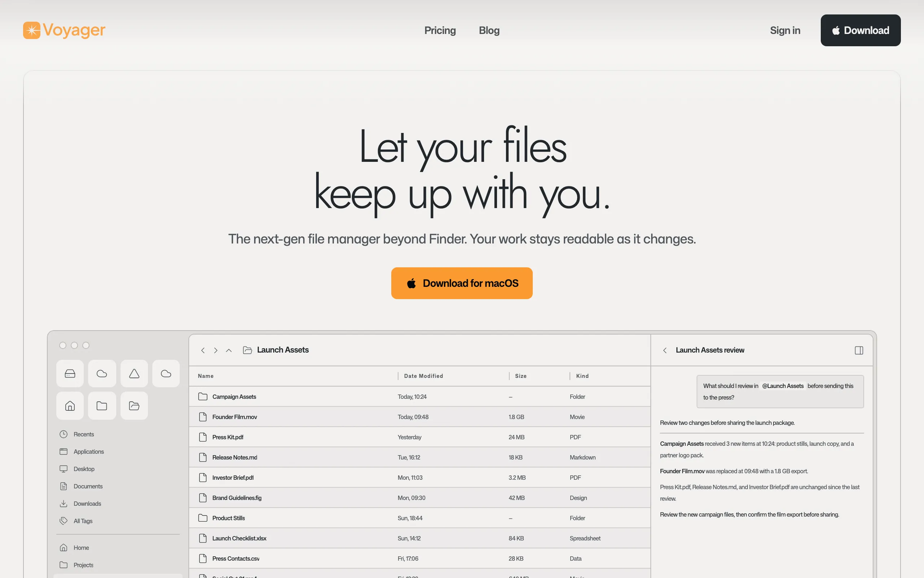Click Download for macOS button

coord(462,283)
